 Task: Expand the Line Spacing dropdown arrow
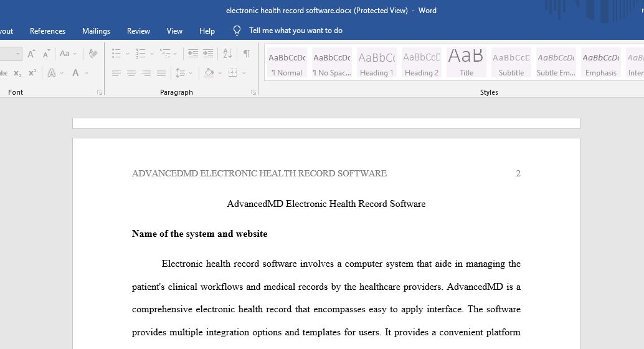click(191, 74)
